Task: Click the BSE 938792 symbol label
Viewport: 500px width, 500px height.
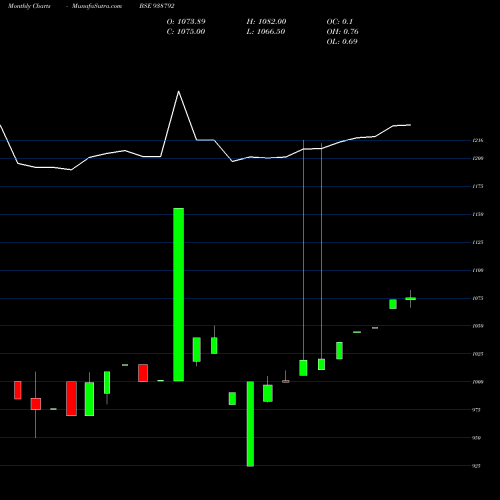Action: click(x=157, y=6)
